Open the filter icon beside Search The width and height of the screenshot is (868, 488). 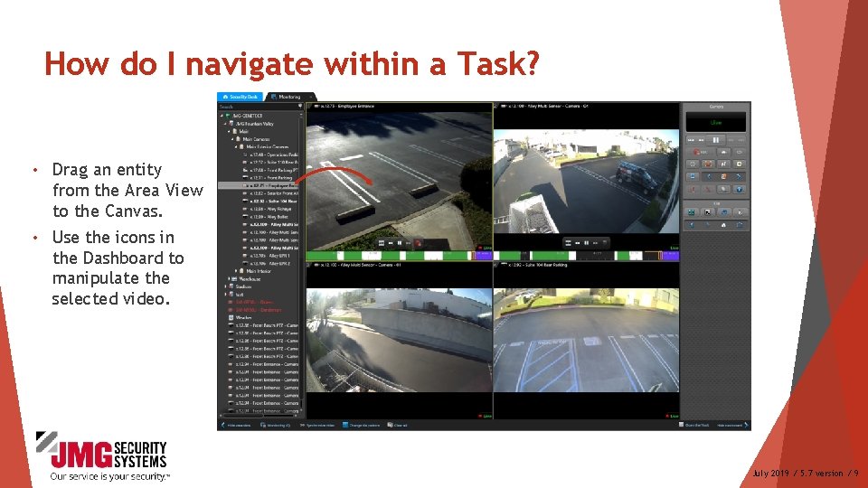tap(300, 107)
